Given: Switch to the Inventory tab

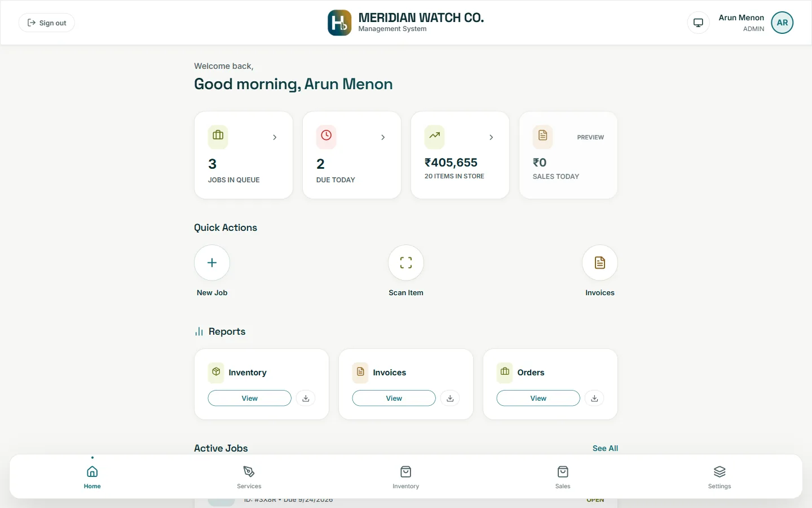Looking at the screenshot, I should click(x=406, y=477).
